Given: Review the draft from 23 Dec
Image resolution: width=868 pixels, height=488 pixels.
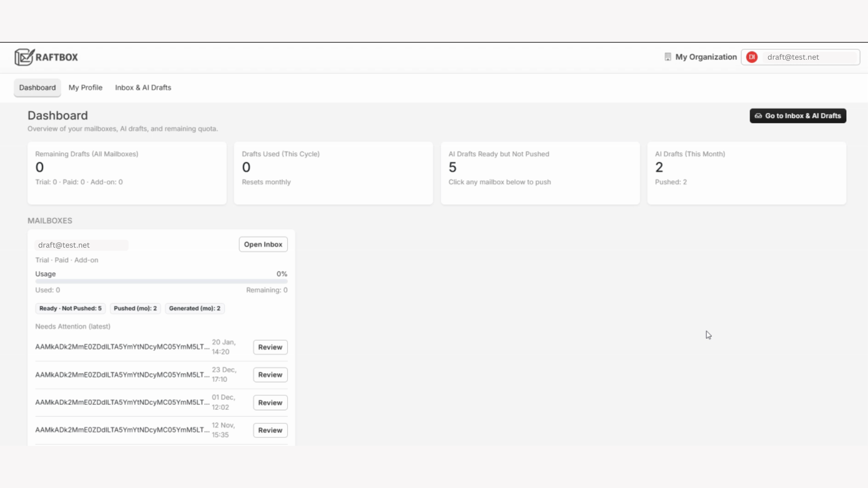Looking at the screenshot, I should (x=270, y=375).
